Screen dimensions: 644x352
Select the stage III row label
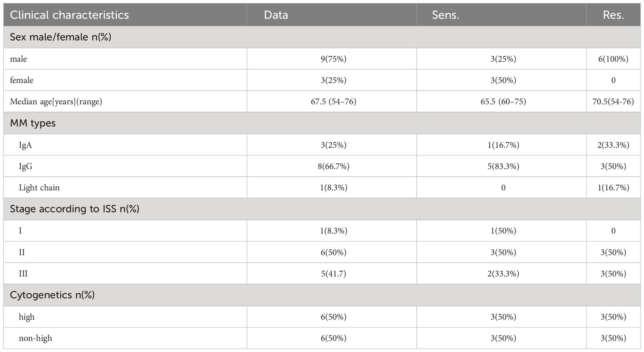23,273
